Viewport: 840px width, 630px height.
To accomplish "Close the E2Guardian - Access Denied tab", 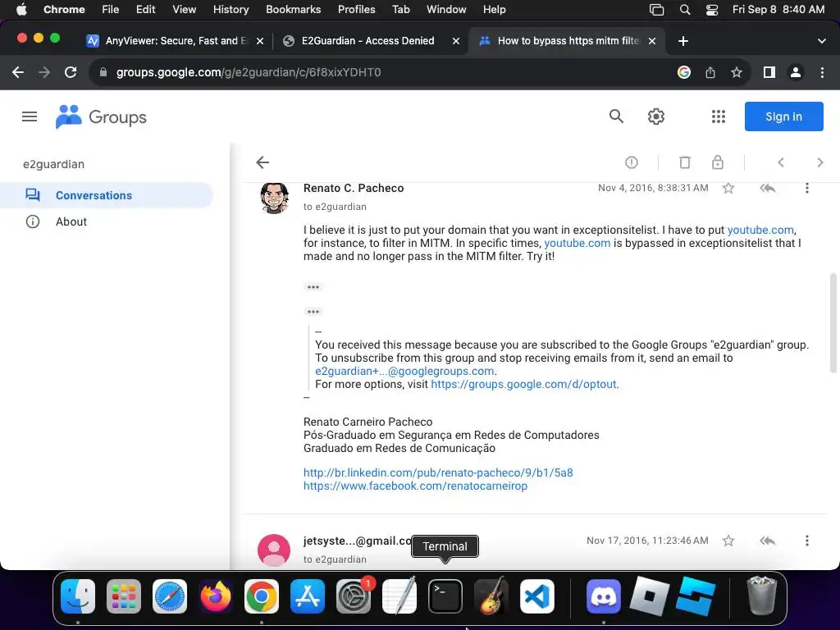I will (x=456, y=41).
